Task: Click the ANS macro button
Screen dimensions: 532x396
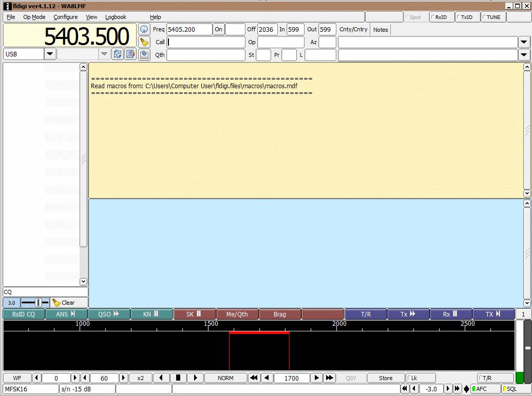Action: 67,314
